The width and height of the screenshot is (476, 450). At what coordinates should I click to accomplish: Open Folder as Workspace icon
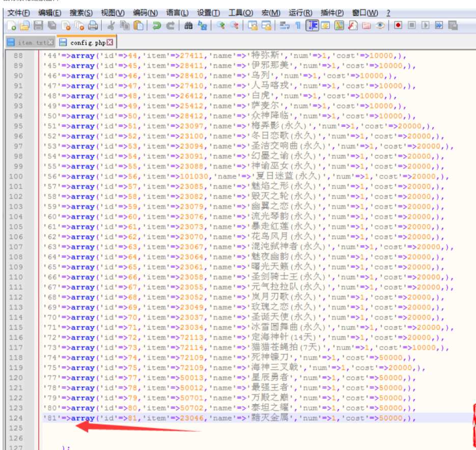(x=367, y=25)
